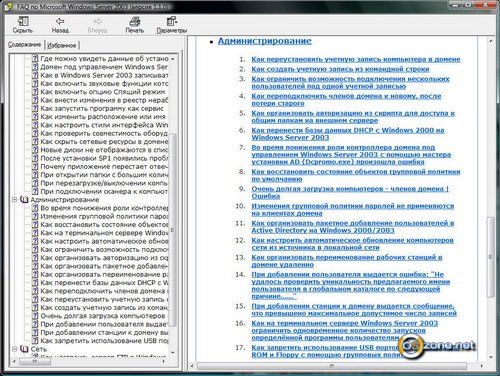The width and height of the screenshot is (500, 376).
Task: Select the Сеть book icon in the tree
Action: click(24, 349)
